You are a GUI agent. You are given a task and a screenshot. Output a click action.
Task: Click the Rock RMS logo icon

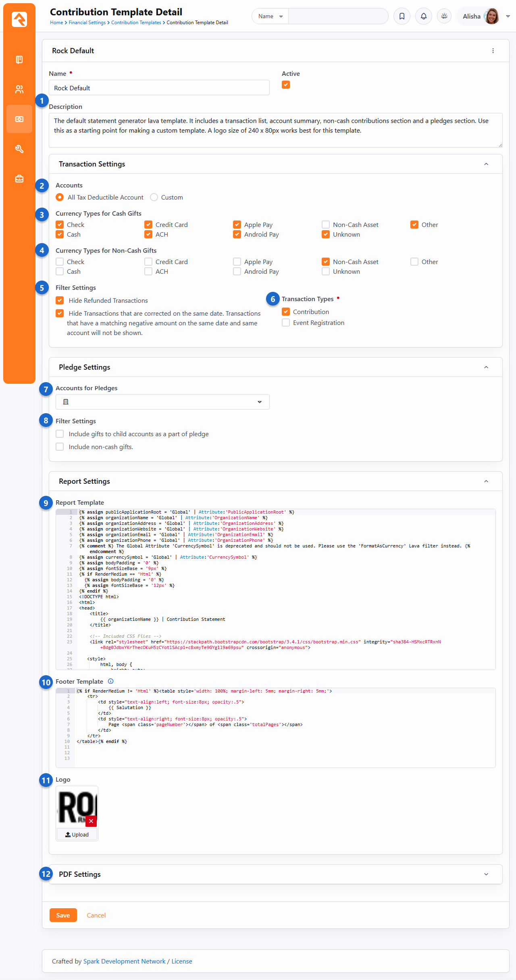pos(19,19)
